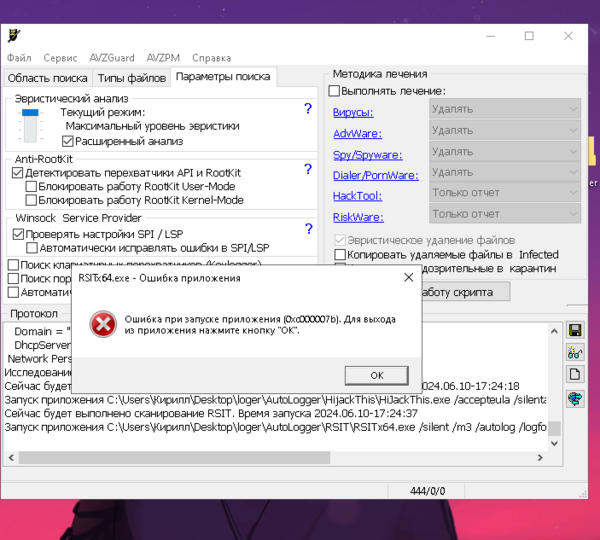The height and width of the screenshot is (540, 600).
Task: Select the Параметры поиска tab
Action: (223, 77)
